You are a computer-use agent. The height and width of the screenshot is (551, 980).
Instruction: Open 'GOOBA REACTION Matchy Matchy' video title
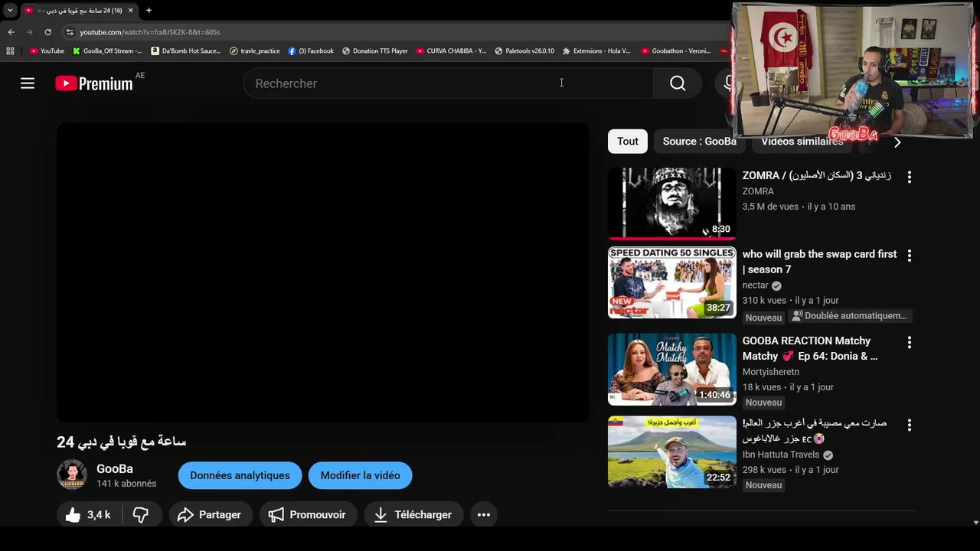pos(810,348)
